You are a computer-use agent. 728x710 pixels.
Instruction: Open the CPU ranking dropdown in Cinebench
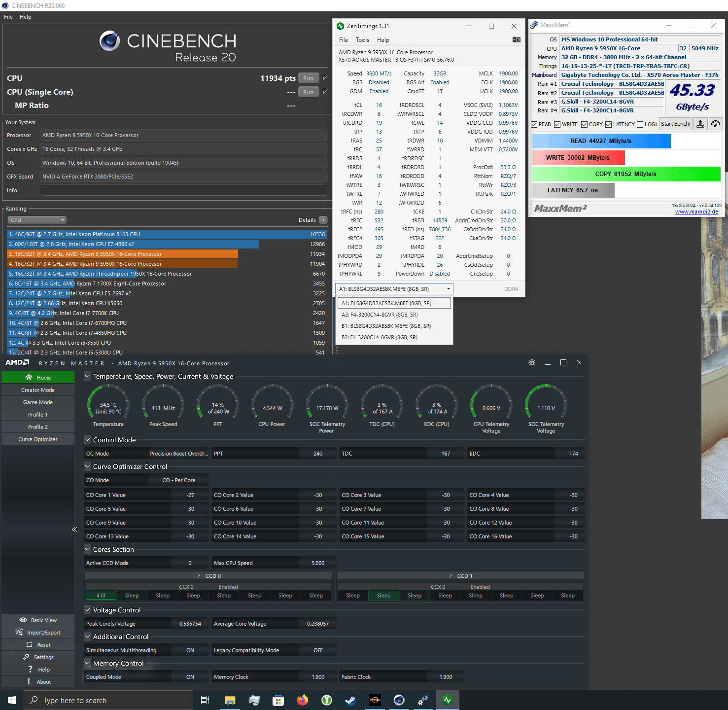pyautogui.click(x=37, y=220)
